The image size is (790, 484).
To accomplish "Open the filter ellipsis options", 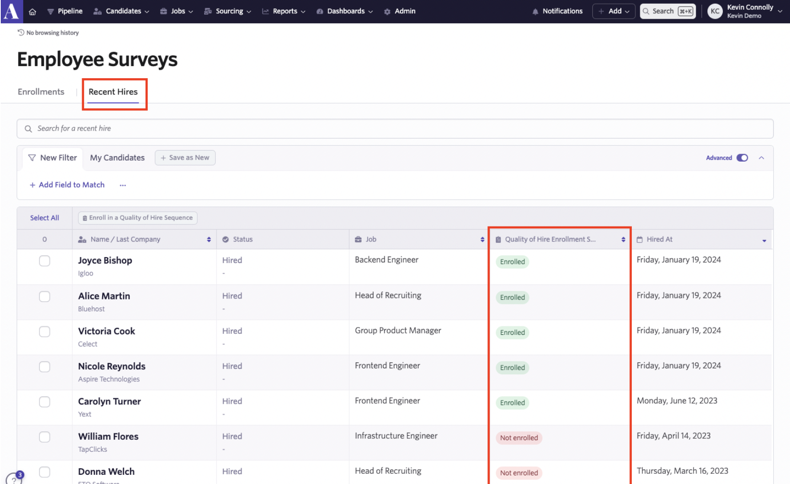I will click(x=123, y=185).
